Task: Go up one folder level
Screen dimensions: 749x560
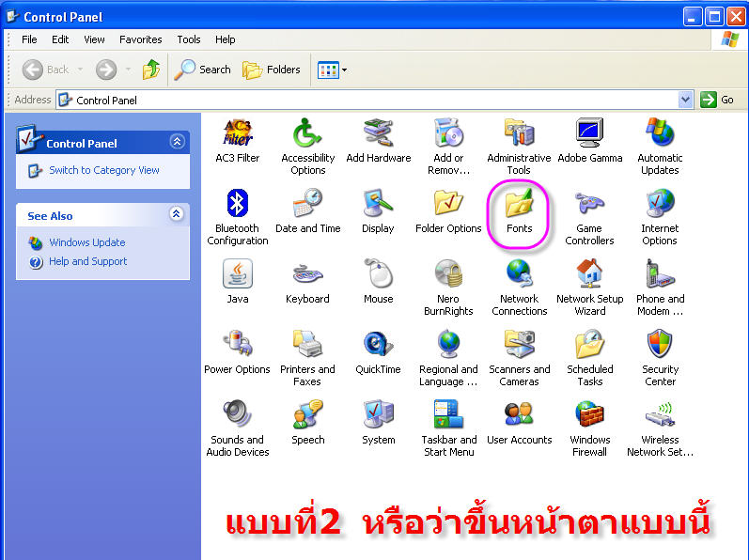Action: point(151,70)
